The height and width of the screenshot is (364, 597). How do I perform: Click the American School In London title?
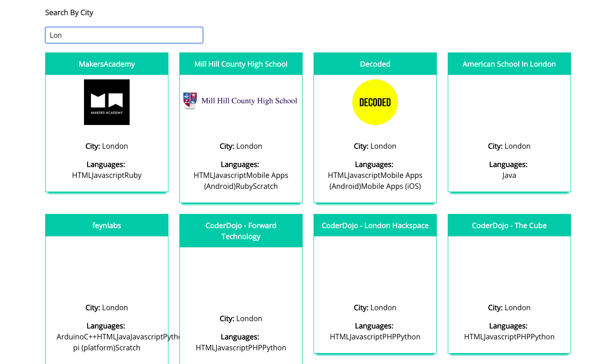509,64
